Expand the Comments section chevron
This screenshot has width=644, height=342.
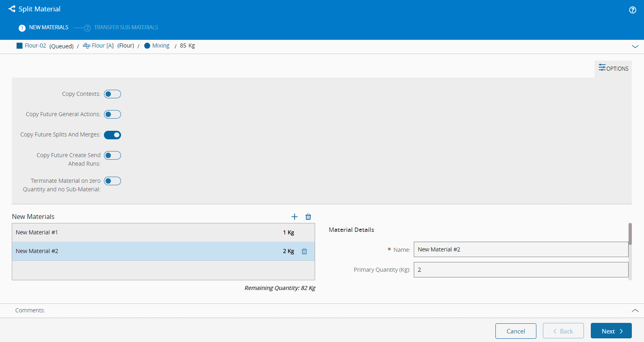click(x=635, y=311)
